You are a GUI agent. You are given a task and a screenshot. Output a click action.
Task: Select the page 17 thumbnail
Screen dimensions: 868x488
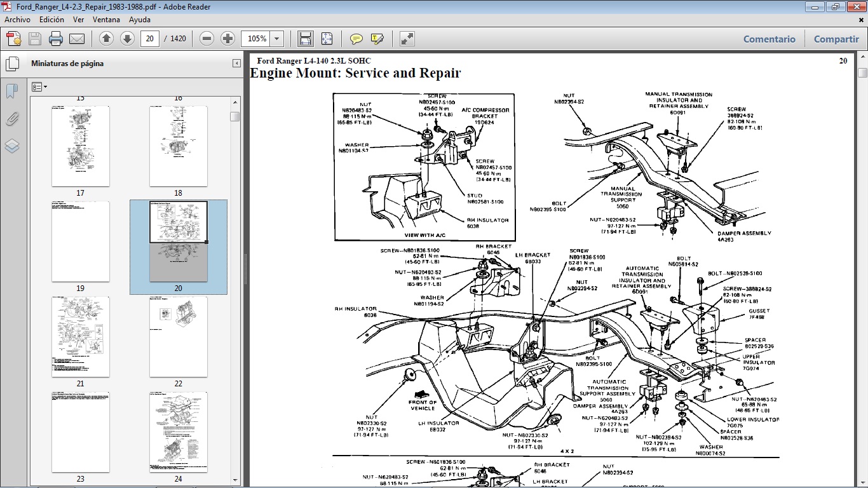click(80, 146)
